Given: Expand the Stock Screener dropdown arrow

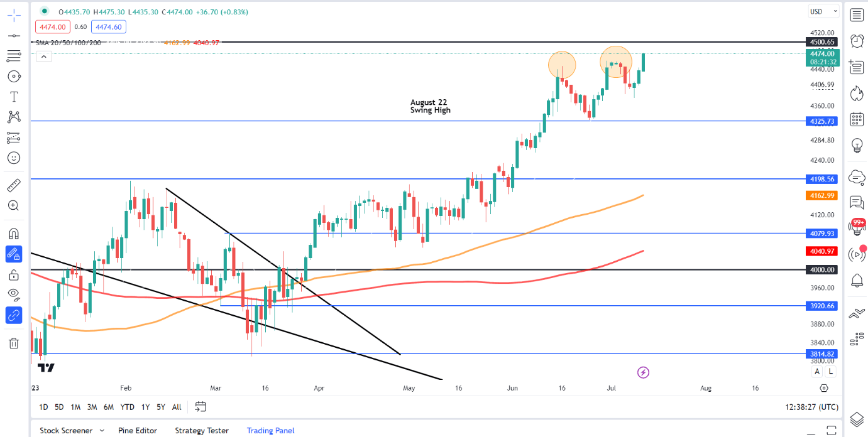Looking at the screenshot, I should point(101,431).
